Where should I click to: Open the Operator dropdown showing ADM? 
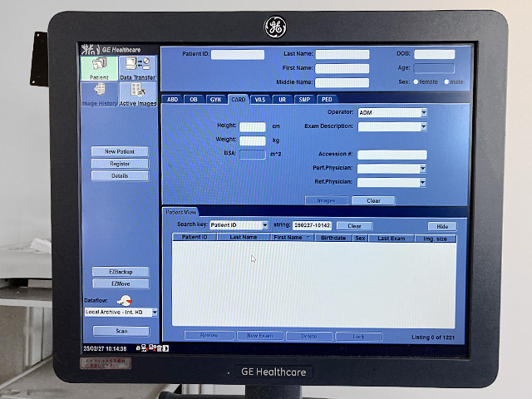click(424, 113)
